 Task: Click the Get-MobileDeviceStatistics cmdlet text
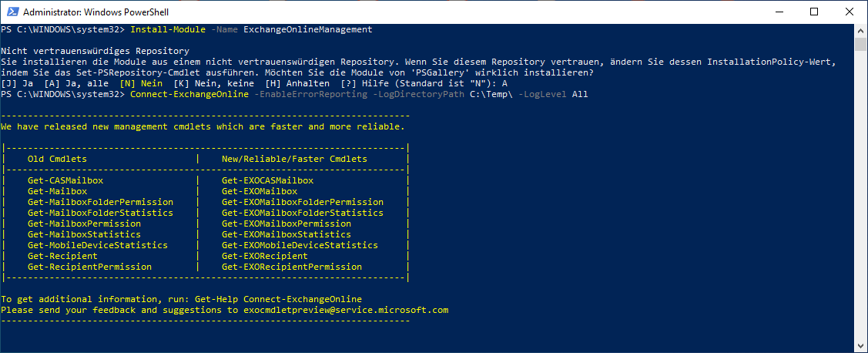point(98,245)
